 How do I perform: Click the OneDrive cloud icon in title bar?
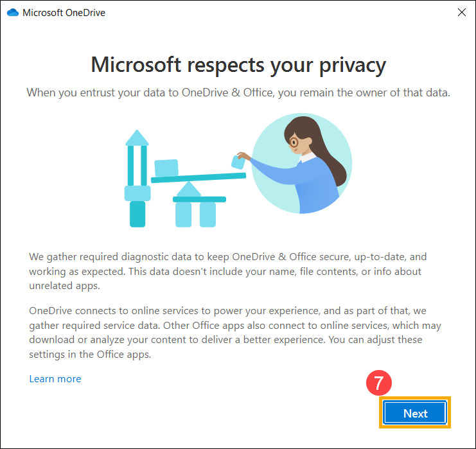(x=13, y=12)
